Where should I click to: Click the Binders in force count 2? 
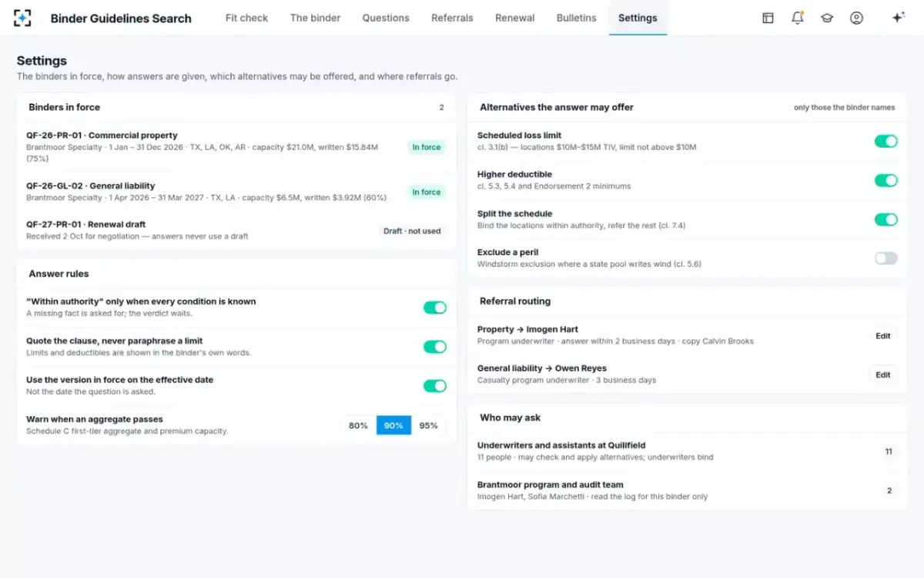441,108
